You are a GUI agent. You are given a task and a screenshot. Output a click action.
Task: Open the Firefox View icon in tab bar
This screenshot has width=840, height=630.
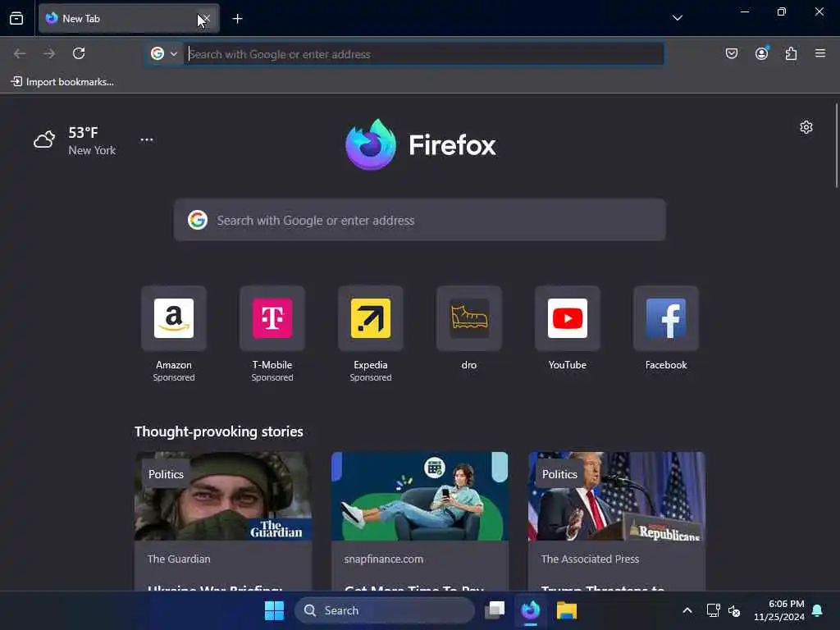coord(16,18)
